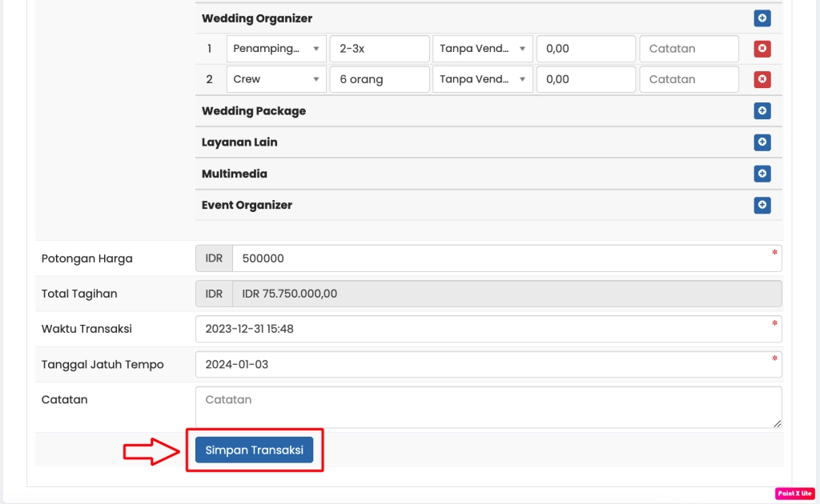The height and width of the screenshot is (504, 820).
Task: Open the Crew service dropdown
Action: [276, 79]
